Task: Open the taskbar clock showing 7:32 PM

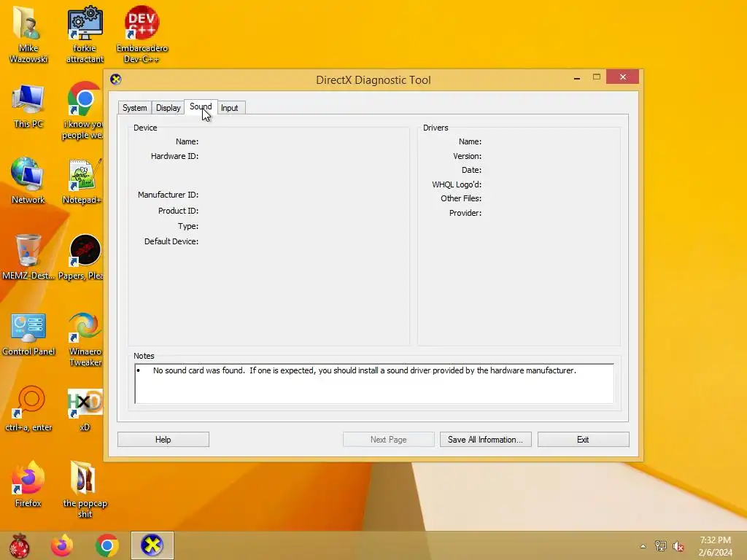Action: click(715, 546)
